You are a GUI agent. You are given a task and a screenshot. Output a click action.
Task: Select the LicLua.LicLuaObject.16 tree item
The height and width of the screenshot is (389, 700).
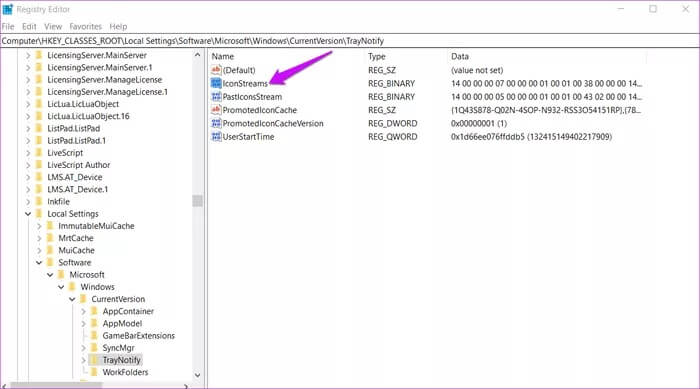click(x=88, y=116)
